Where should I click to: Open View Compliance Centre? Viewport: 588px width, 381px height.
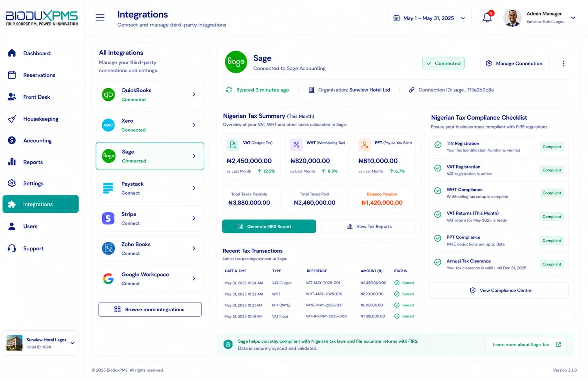pos(499,290)
